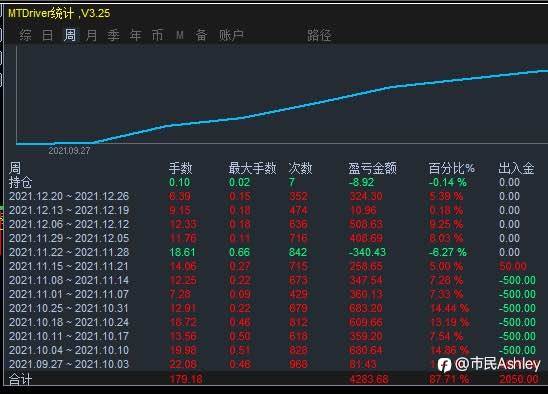Image resolution: width=548 pixels, height=394 pixels.
Task: Select week row 2021.10.11 ~ 2021.10.17
Action: click(276, 336)
